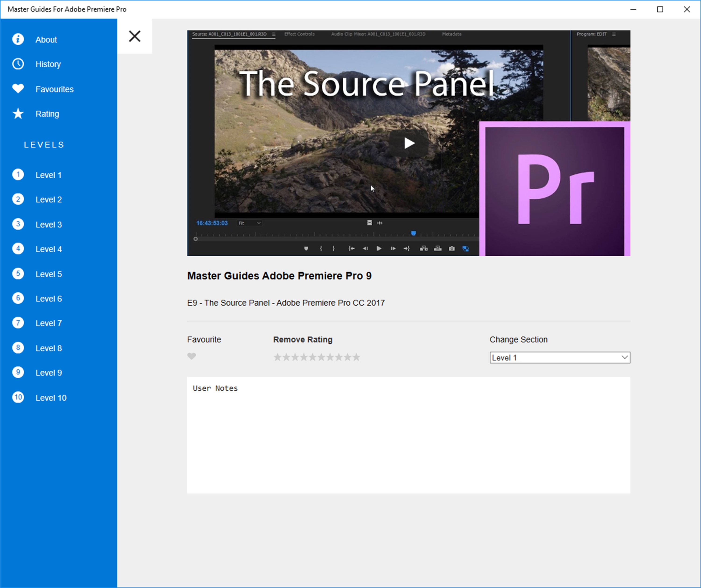Click the About info icon
The height and width of the screenshot is (588, 701).
click(x=18, y=39)
